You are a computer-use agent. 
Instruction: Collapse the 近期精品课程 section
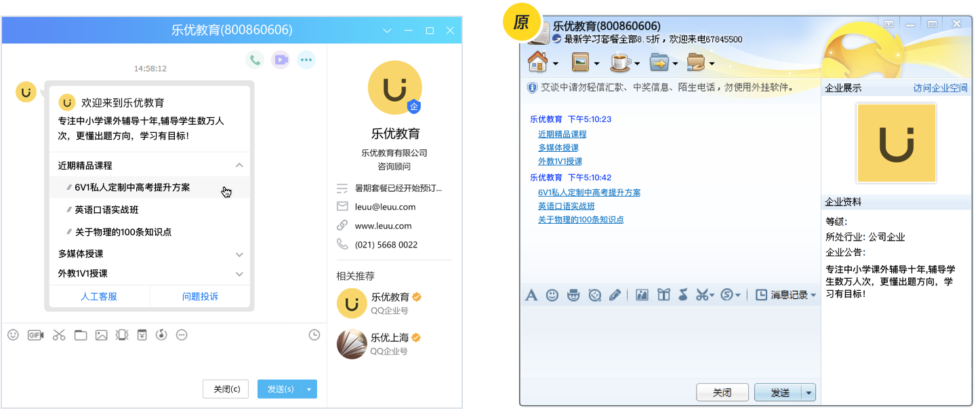(x=239, y=165)
